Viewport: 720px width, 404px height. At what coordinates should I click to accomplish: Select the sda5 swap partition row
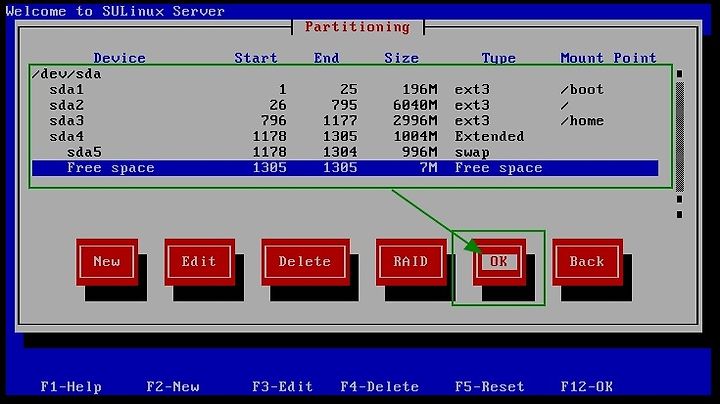tap(345, 152)
